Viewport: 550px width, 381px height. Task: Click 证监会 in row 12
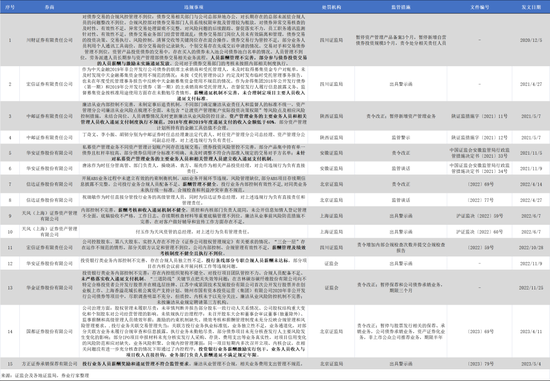pos(331,263)
